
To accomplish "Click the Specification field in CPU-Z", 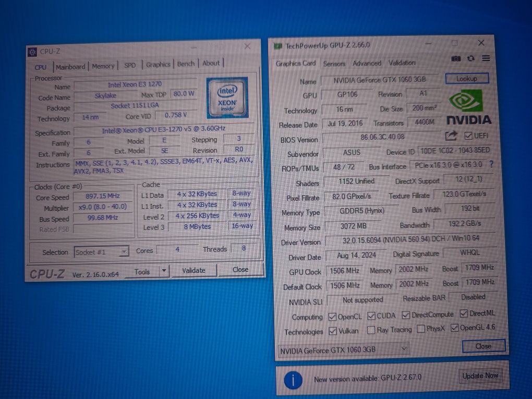I will pos(164,129).
